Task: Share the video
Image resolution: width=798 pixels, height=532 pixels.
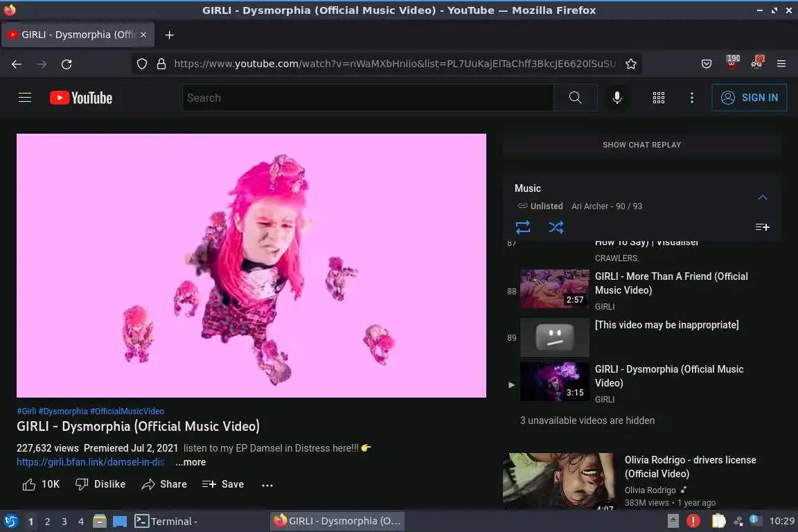Action: tap(164, 484)
